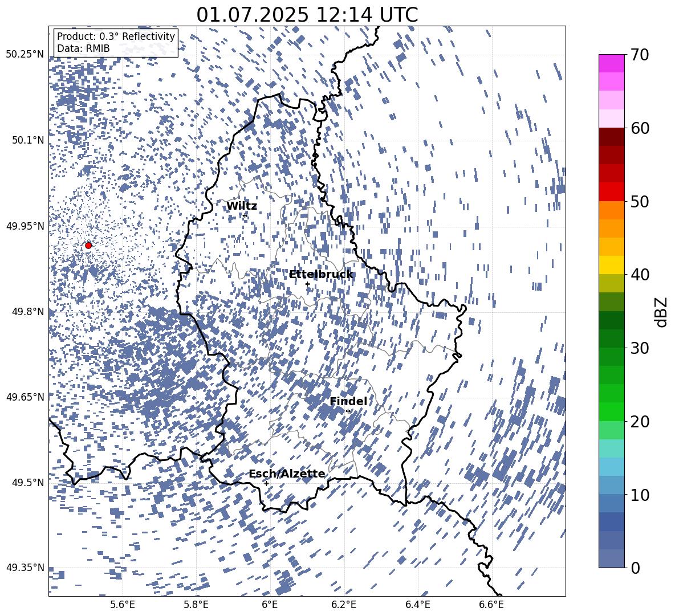The width and height of the screenshot is (675, 616).
Task: Click the 60 tick label on the colorbar
Action: (639, 128)
